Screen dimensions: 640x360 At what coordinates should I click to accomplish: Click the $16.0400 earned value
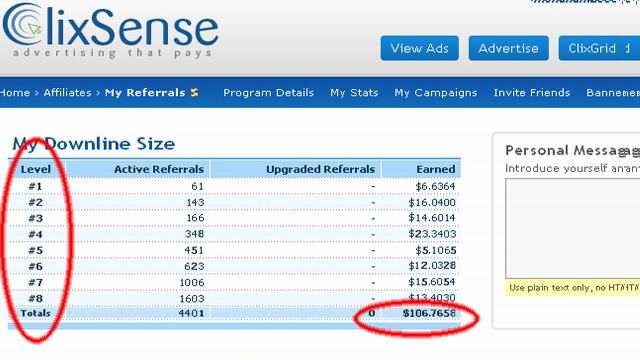point(432,202)
